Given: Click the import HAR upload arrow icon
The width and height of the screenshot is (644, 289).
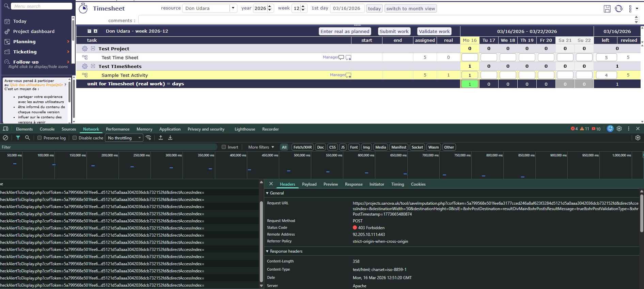Looking at the screenshot, I should tap(161, 138).
